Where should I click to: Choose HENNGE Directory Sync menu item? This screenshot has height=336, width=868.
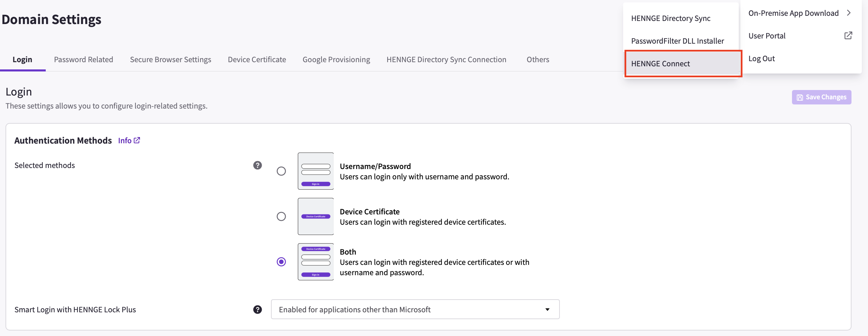(681, 18)
